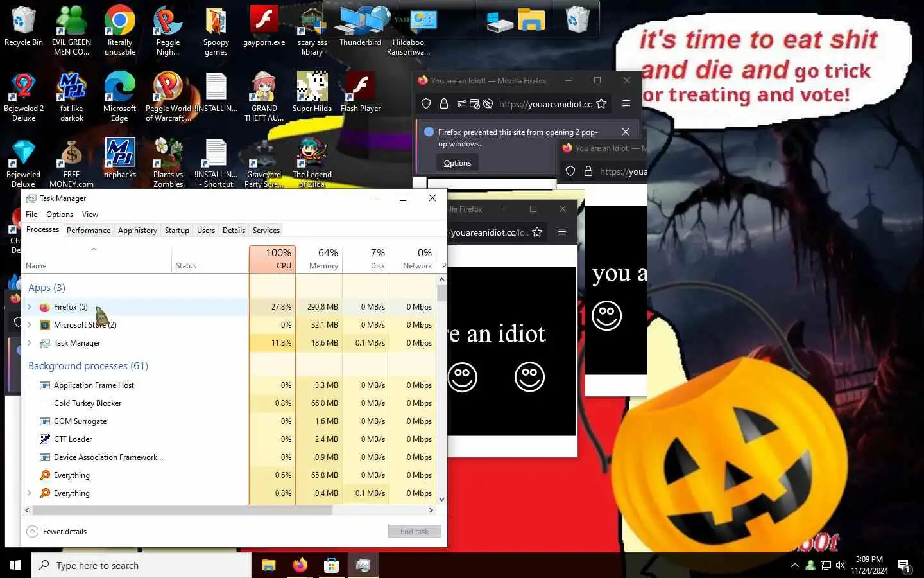This screenshot has height=578, width=924.
Task: Expand the Microsoft Store process group
Action: [x=29, y=325]
